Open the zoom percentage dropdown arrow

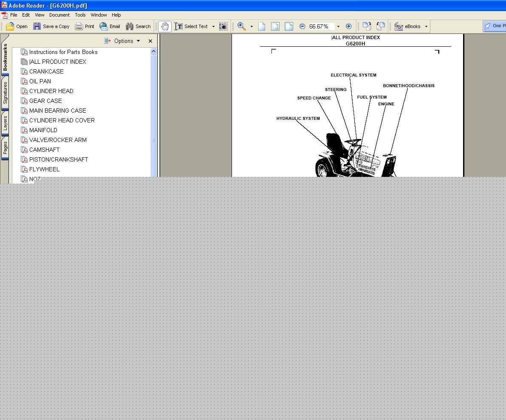pos(338,26)
